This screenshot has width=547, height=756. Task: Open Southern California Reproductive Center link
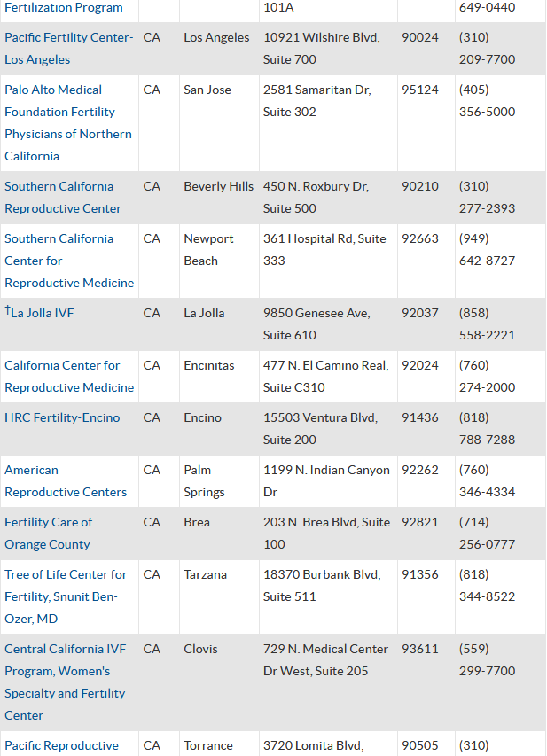click(x=59, y=186)
